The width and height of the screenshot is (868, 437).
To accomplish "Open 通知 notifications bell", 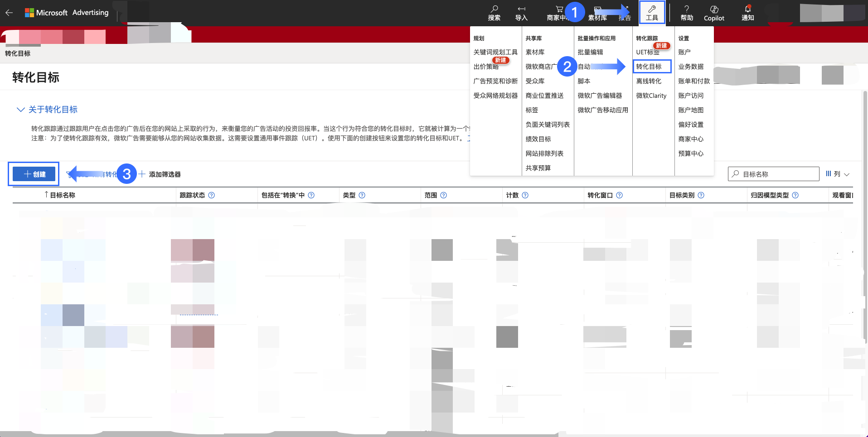I will pos(747,13).
